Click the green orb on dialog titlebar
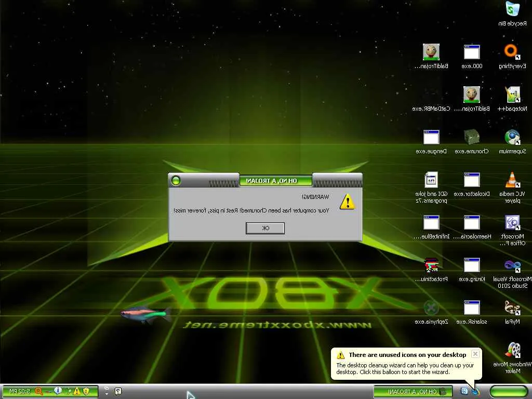532x399 pixels. click(x=176, y=180)
